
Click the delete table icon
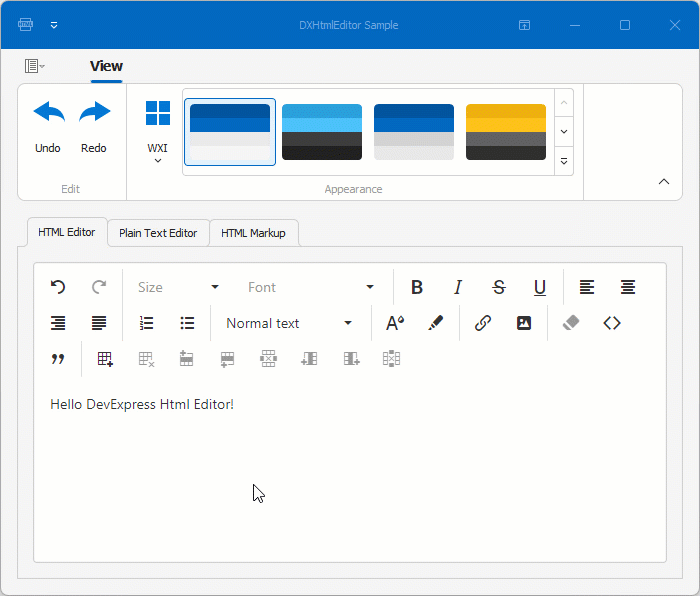click(x=146, y=358)
